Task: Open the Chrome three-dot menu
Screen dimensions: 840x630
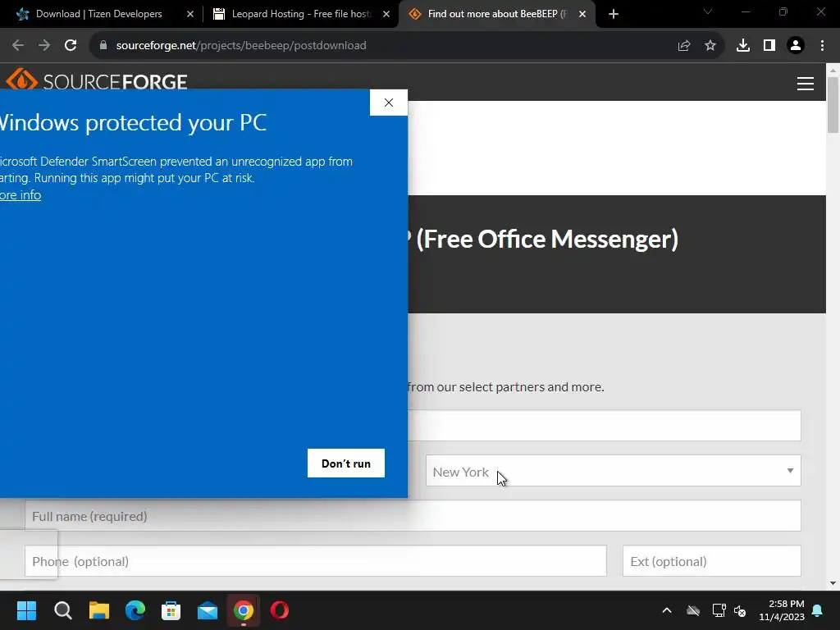Action: pos(822,46)
